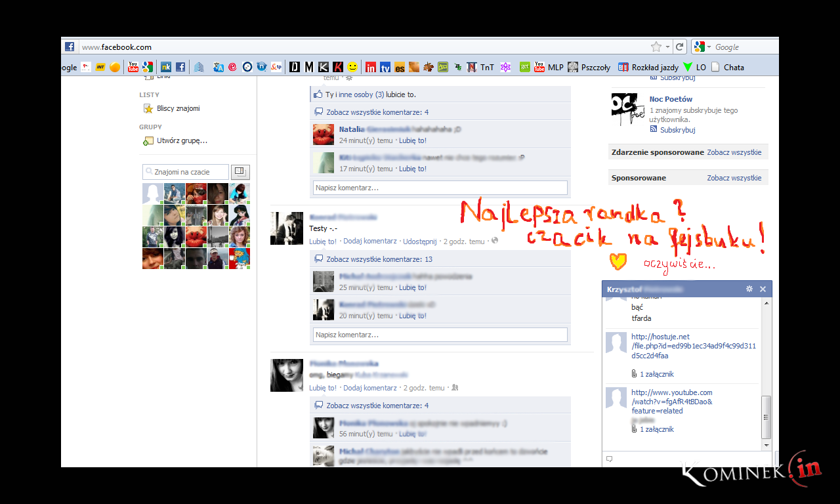Open the youtube.com link in the chat
The image size is (840, 504).
tap(672, 402)
